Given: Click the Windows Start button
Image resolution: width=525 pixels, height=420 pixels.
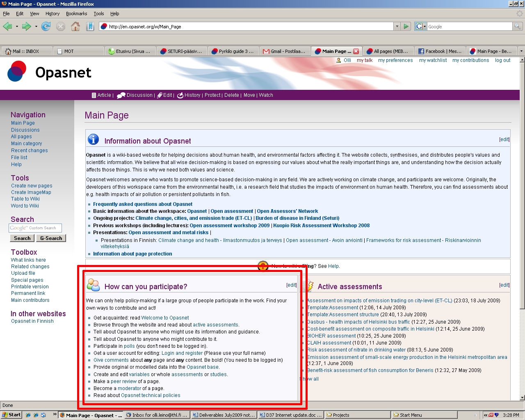Looking at the screenshot, I should pos(11,415).
